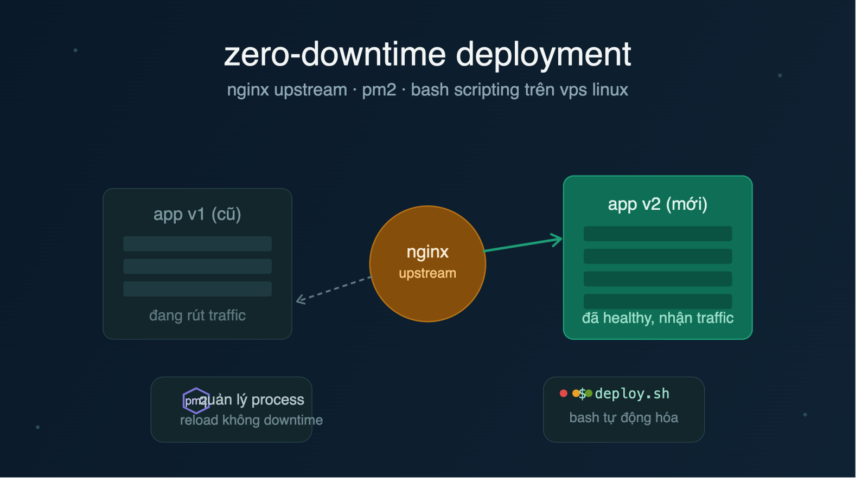
Task: Click the word 'upstream' inside the circle
Action: (x=427, y=273)
